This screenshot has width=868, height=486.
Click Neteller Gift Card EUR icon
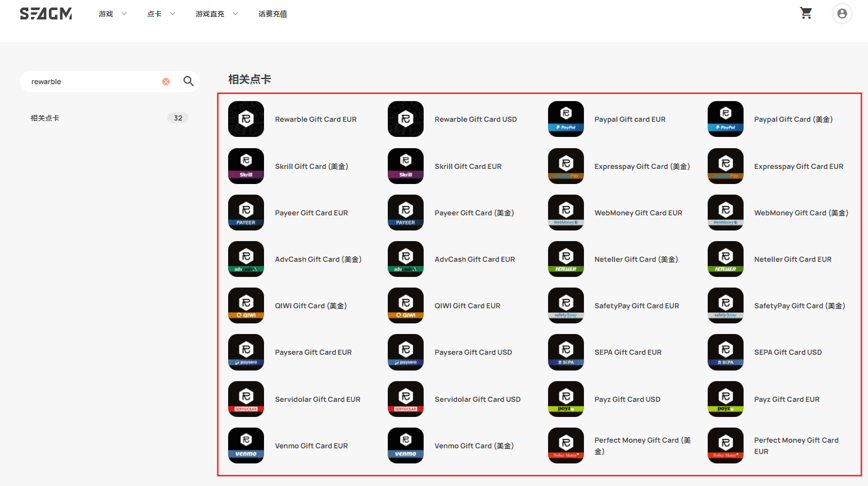[x=725, y=259]
